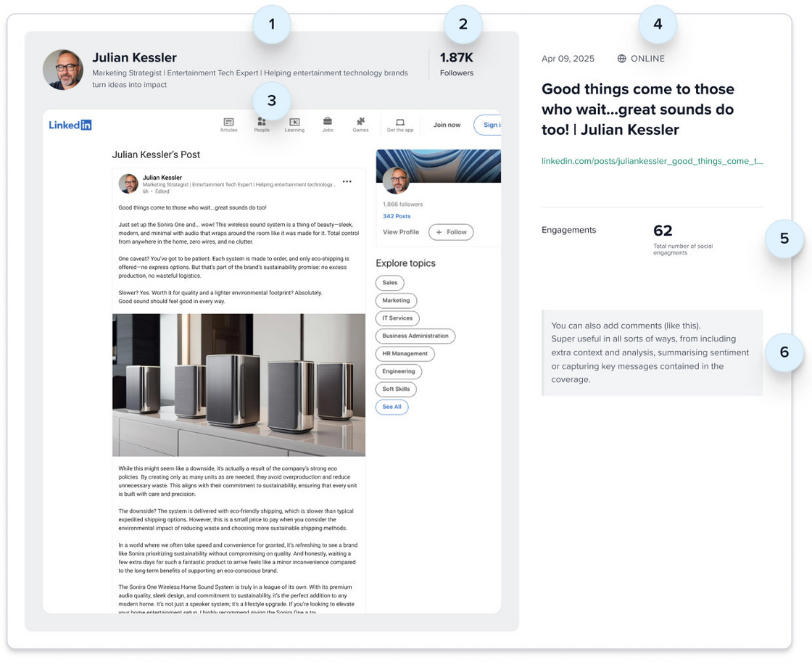
Task: Click the Follow button
Action: [x=451, y=232]
